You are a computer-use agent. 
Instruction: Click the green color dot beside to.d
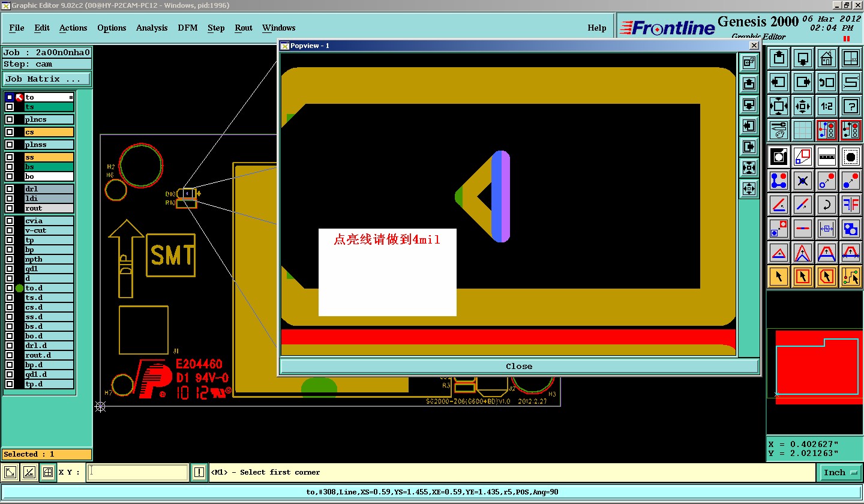[19, 288]
